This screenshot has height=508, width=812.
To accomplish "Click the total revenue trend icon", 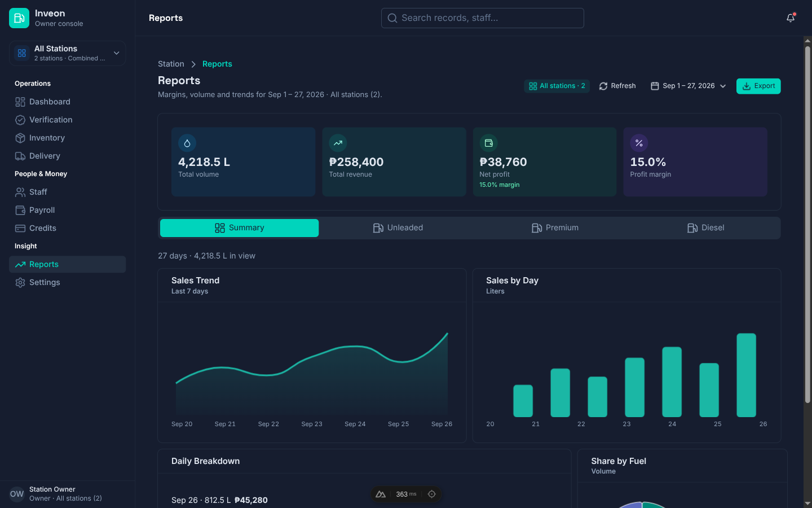I will [338, 143].
